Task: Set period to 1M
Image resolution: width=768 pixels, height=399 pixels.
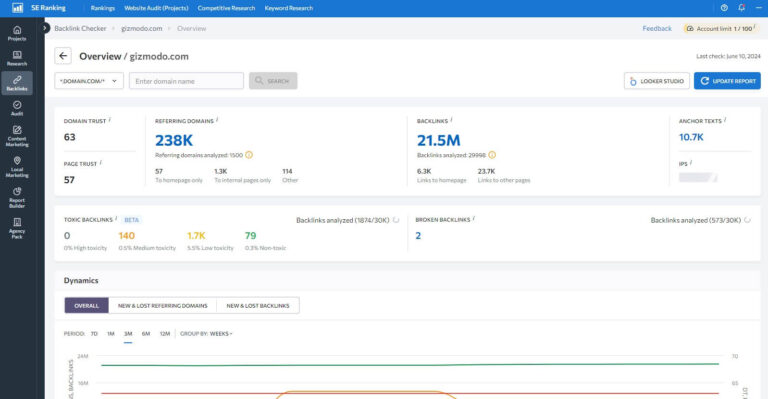Action: click(111, 333)
